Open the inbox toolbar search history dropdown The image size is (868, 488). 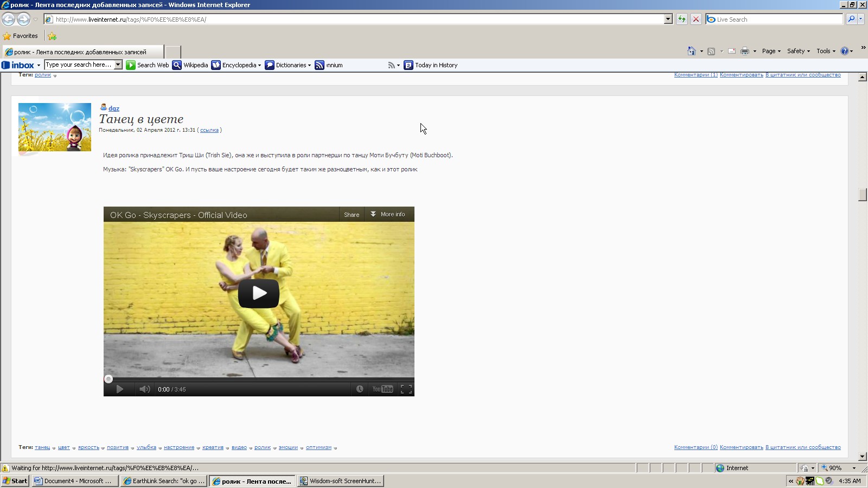tap(118, 65)
